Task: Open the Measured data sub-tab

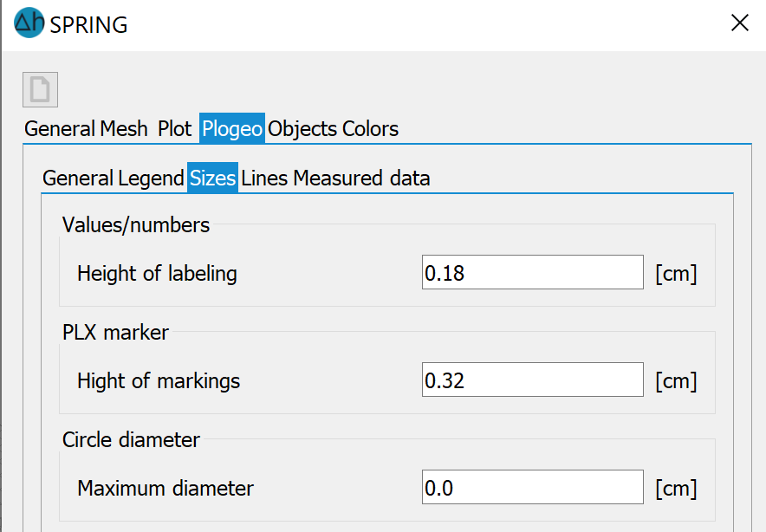Action: coord(361,178)
